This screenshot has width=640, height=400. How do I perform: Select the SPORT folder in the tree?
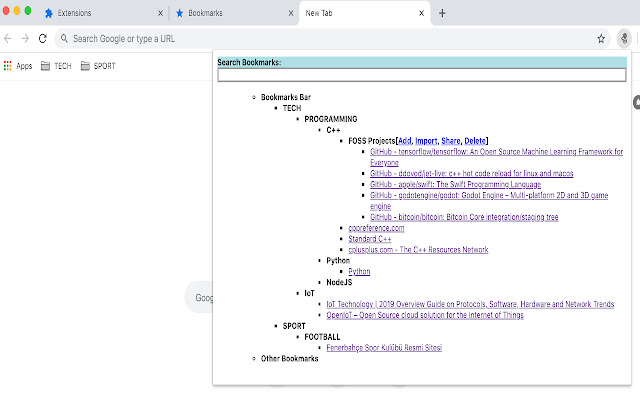[294, 326]
